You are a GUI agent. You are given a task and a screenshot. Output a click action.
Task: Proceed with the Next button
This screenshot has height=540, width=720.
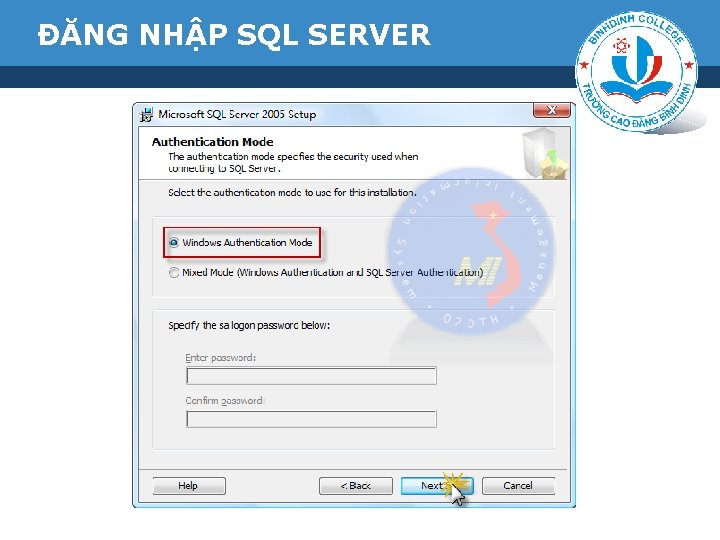(x=437, y=486)
